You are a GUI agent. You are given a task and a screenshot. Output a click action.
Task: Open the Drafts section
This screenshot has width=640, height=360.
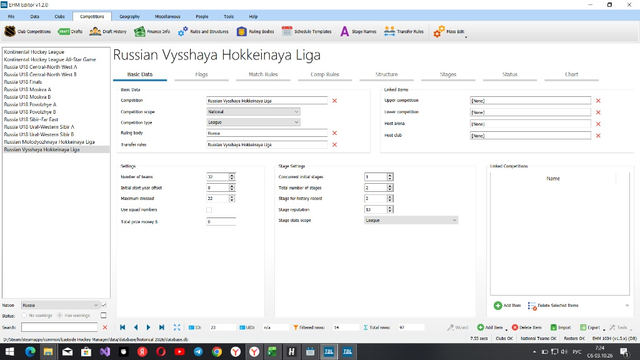coord(70,31)
